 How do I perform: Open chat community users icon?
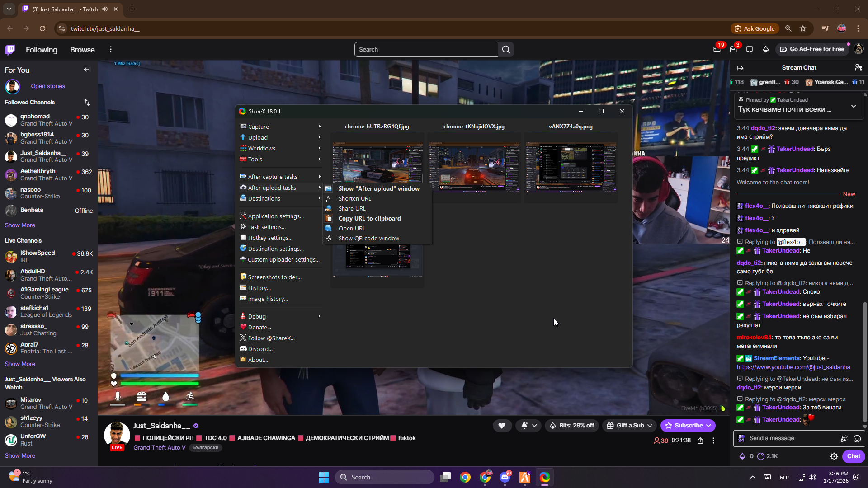tap(858, 68)
